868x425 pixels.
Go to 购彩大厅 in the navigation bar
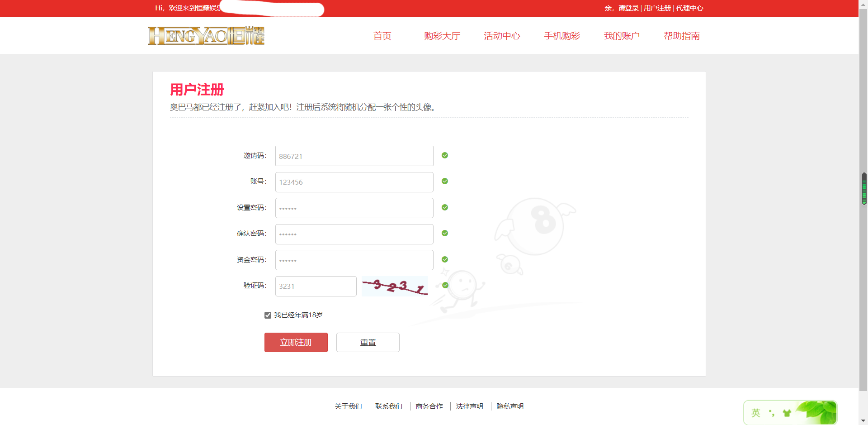pyautogui.click(x=442, y=36)
